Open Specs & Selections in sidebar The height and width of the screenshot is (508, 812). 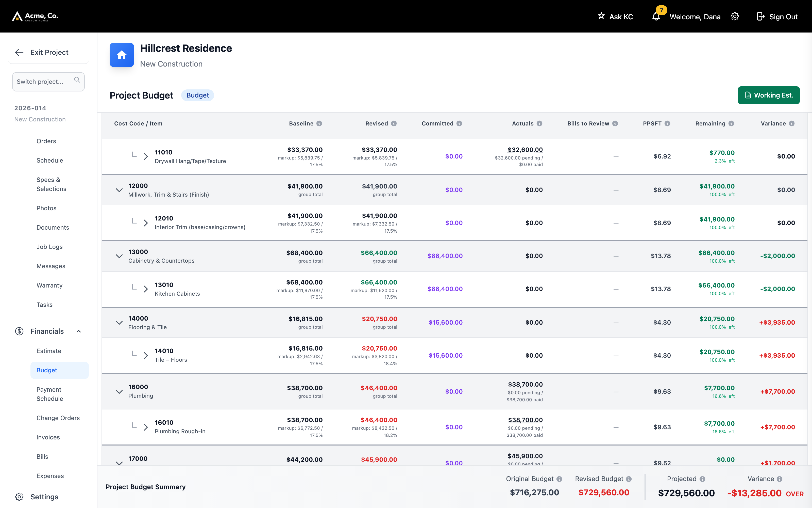[x=51, y=184]
